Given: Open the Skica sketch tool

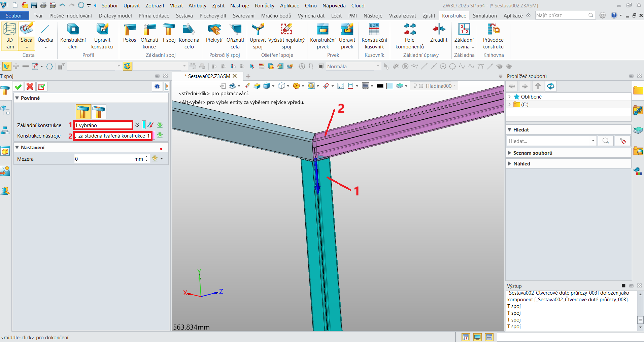Looking at the screenshot, I should [26, 36].
